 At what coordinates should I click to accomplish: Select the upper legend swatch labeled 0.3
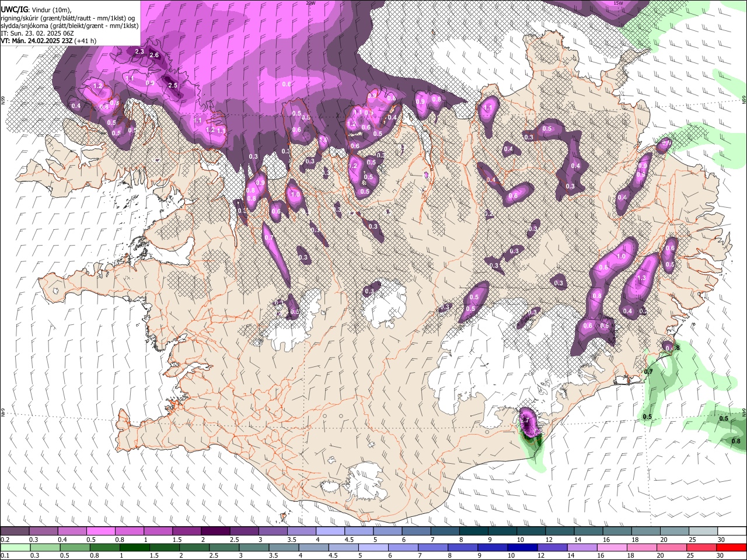(x=43, y=531)
